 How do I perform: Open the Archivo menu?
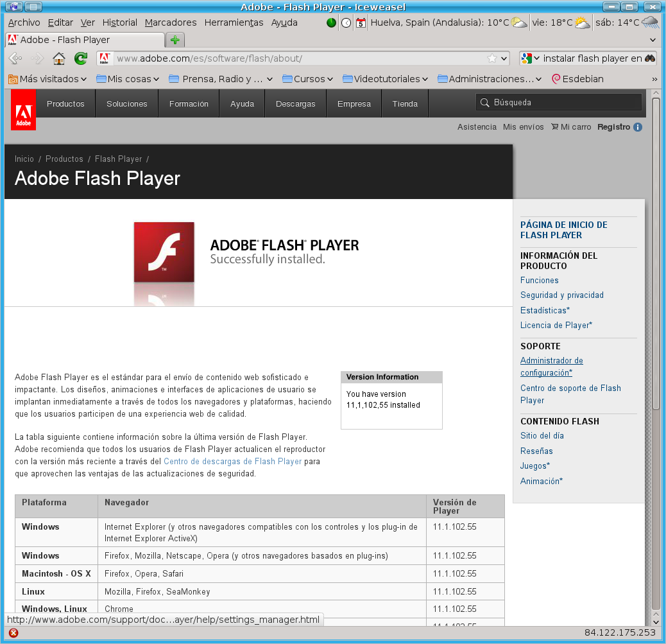click(x=24, y=22)
